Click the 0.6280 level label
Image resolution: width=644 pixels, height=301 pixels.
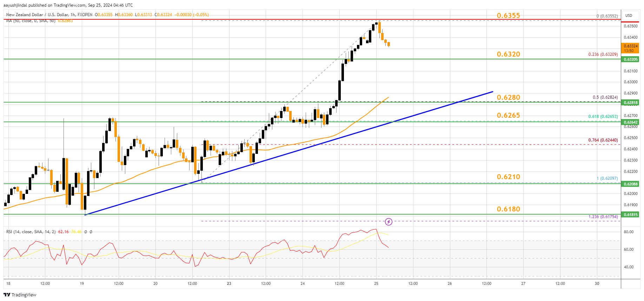(509, 97)
